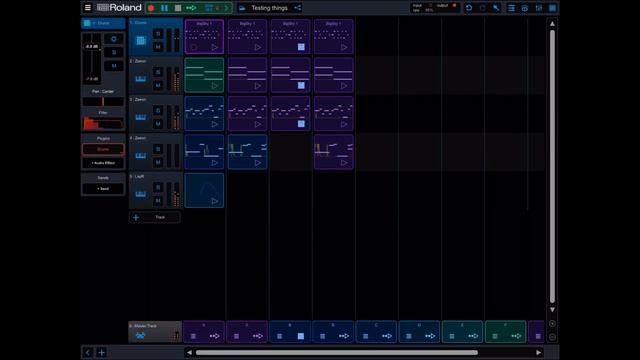Click the red Filter control

point(103,123)
